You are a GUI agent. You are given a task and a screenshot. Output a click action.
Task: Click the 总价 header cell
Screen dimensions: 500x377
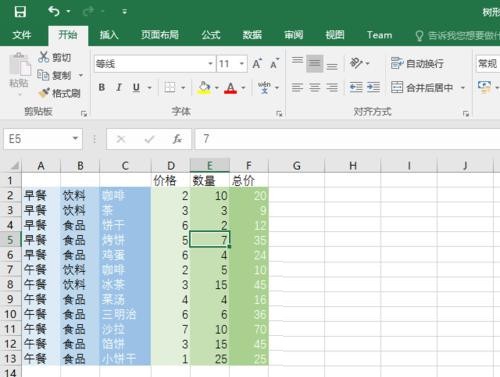tap(249, 180)
